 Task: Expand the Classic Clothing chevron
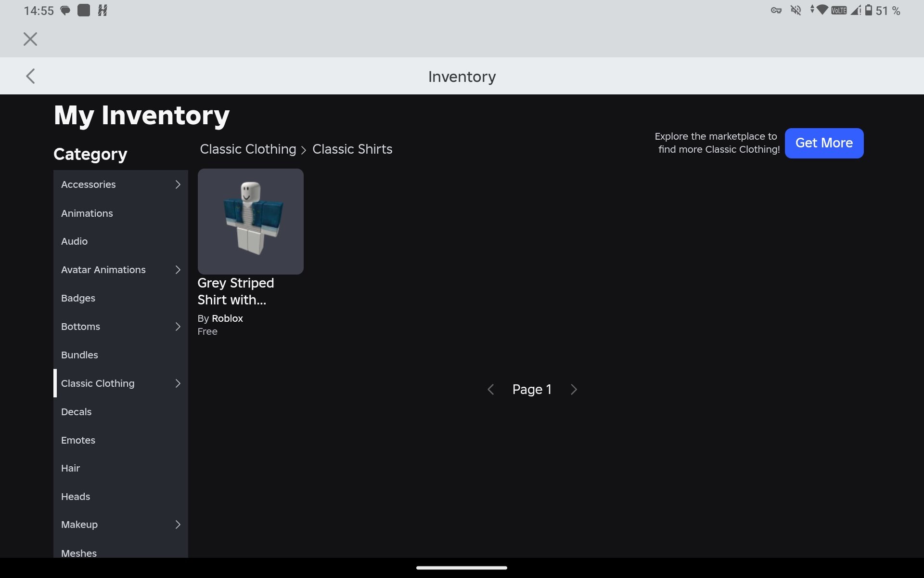click(x=178, y=383)
